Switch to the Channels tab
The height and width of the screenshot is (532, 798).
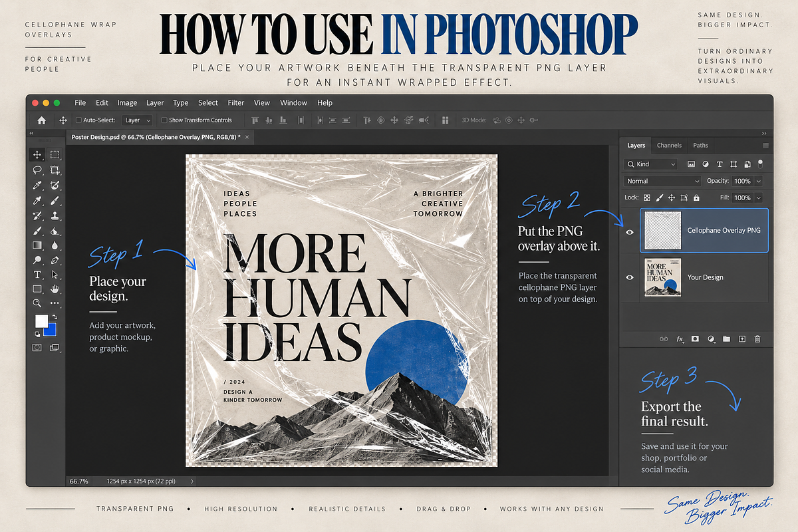pos(669,145)
